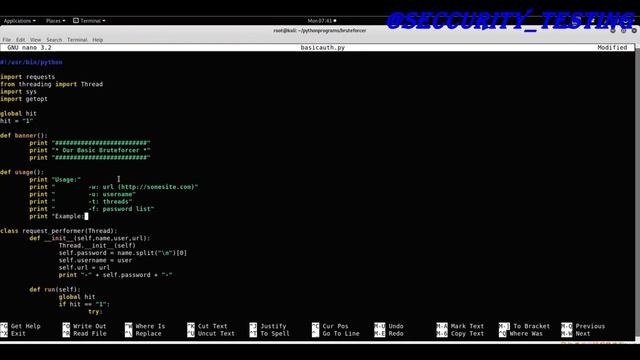
Task: Click the '^C Cur Pos' nano shortcut
Action: point(330,326)
